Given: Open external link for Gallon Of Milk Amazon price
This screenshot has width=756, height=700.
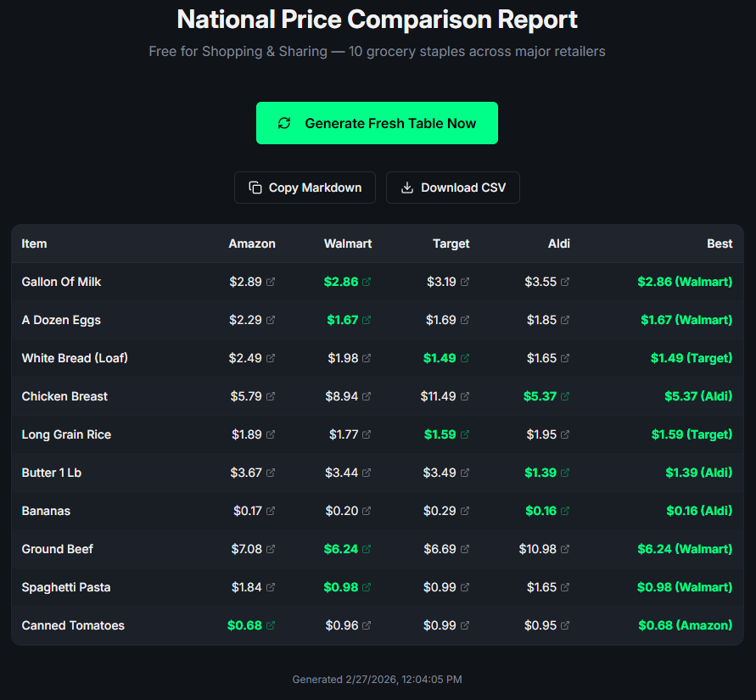Looking at the screenshot, I should point(272,282).
